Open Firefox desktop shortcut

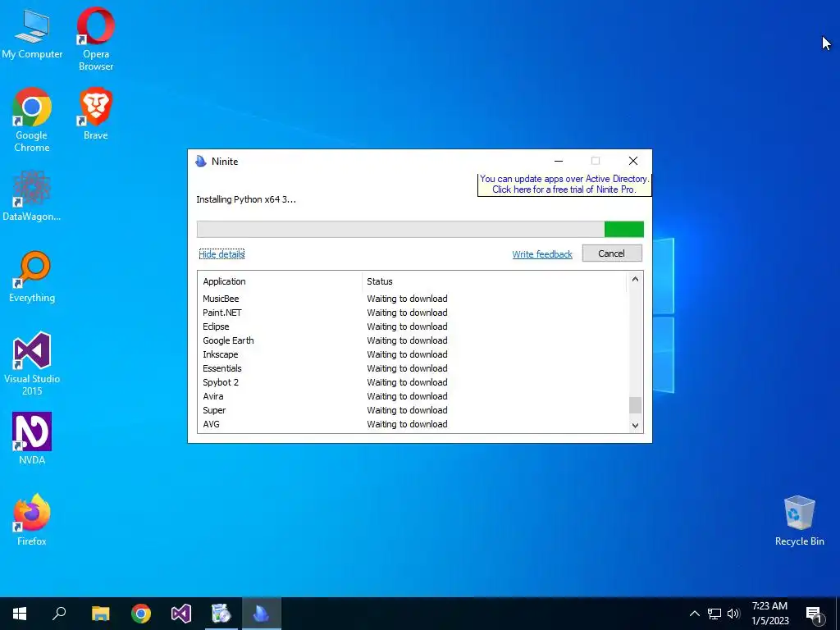[32, 519]
